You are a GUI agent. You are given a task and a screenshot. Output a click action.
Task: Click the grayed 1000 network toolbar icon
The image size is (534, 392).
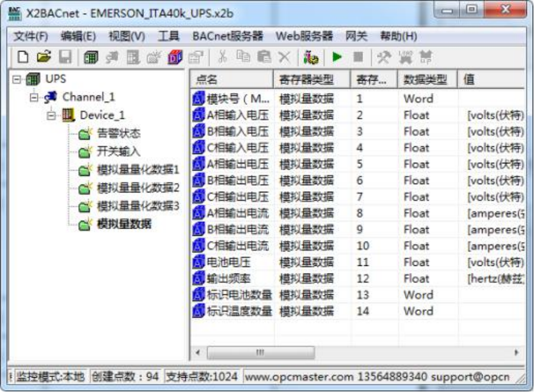pos(405,57)
